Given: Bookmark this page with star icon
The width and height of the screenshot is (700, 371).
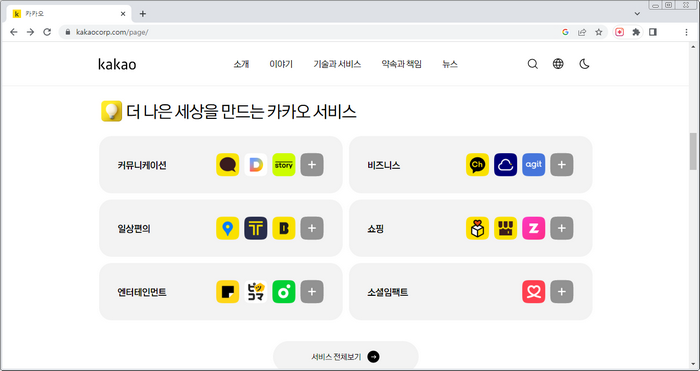Looking at the screenshot, I should (599, 32).
